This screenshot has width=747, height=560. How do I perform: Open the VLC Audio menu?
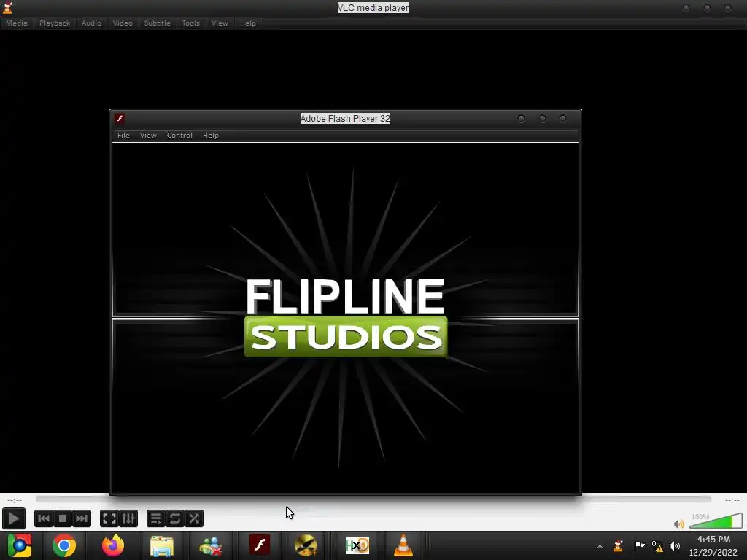91,23
